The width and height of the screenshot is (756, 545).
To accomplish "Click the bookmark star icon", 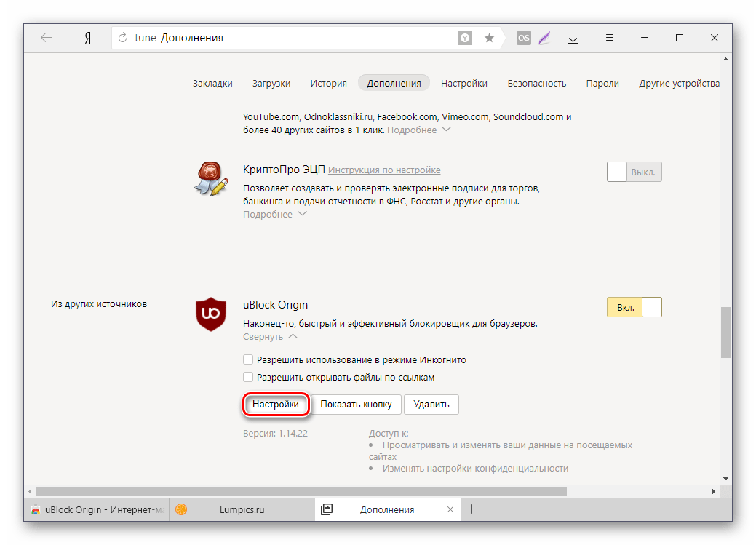I will 489,38.
